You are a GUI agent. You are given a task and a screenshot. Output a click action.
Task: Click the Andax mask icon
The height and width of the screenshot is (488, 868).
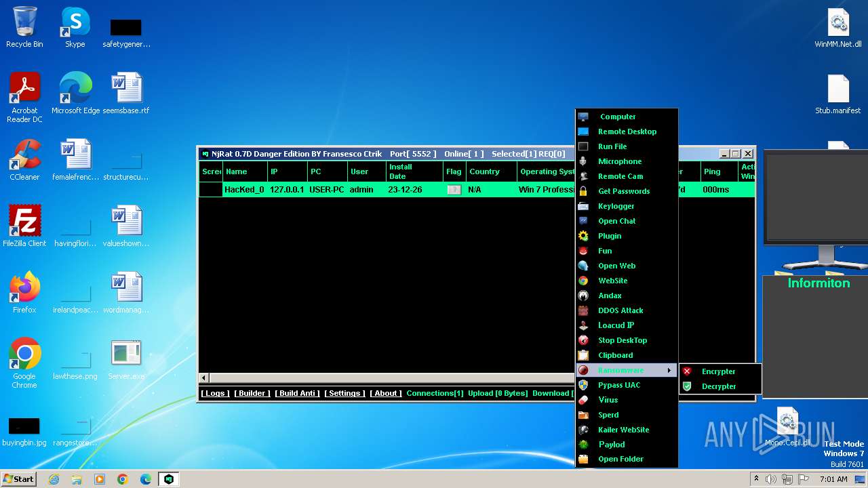[583, 296]
